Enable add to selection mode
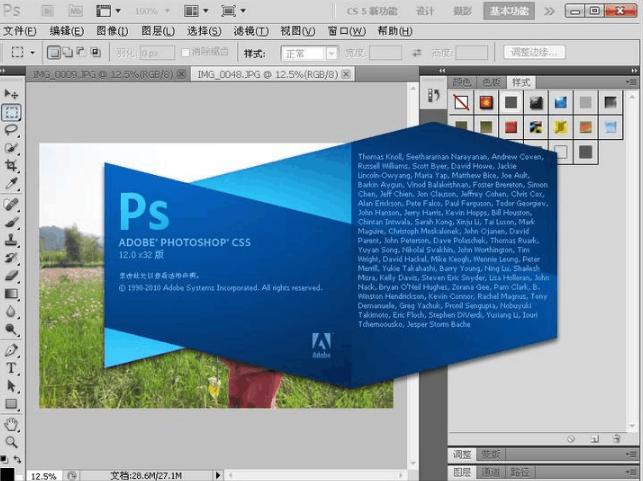Image resolution: width=643 pixels, height=481 pixels. (x=67, y=53)
